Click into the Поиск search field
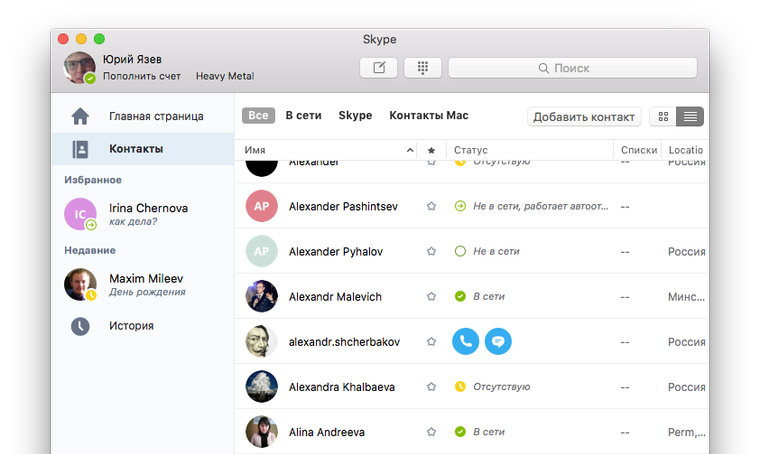Viewport: 760px width, 454px height. 573,68
